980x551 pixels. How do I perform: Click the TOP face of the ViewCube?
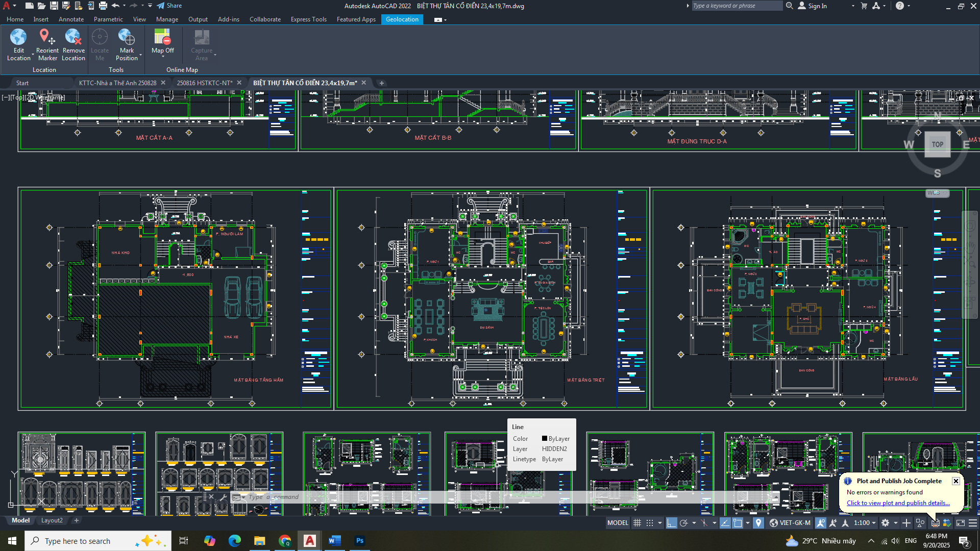tap(937, 144)
